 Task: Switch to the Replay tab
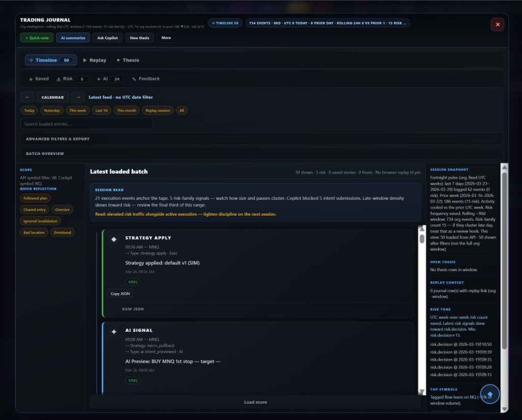coord(94,60)
